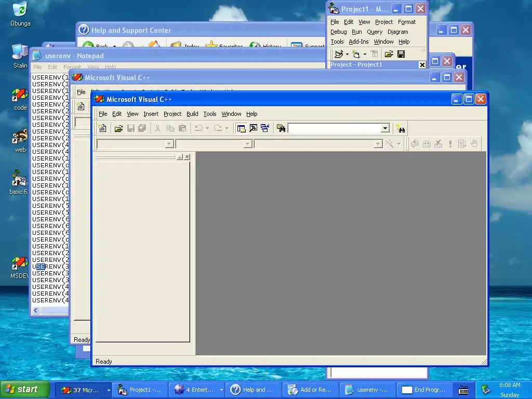Click the Save All icon
This screenshot has width=532, height=399.
pos(142,128)
